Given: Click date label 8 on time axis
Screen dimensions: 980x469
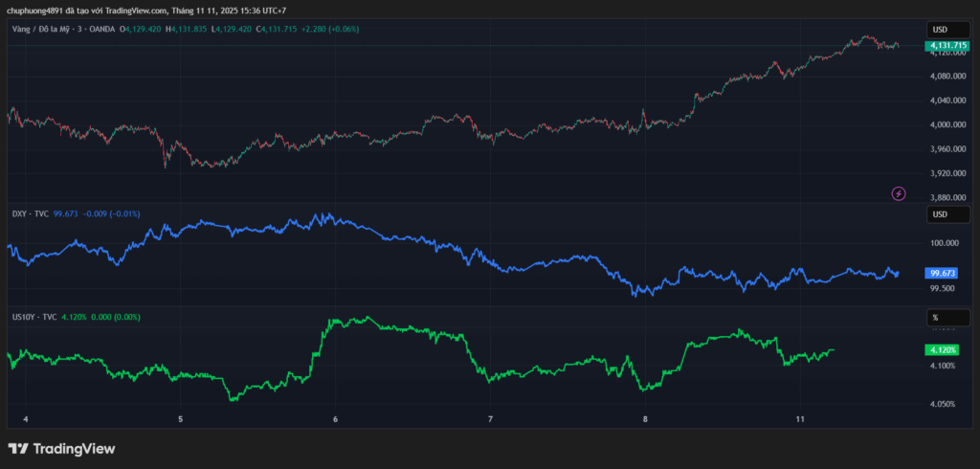Looking at the screenshot, I should [x=645, y=419].
